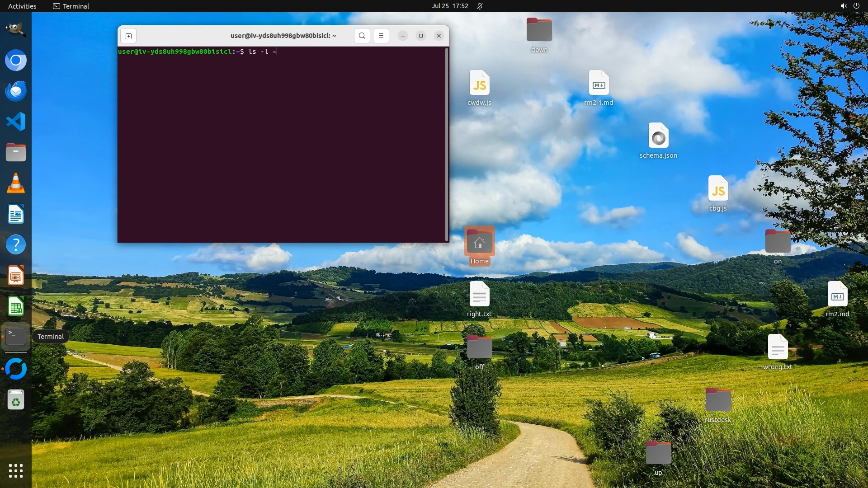Open Thunderbird mail from the dock

click(x=16, y=91)
